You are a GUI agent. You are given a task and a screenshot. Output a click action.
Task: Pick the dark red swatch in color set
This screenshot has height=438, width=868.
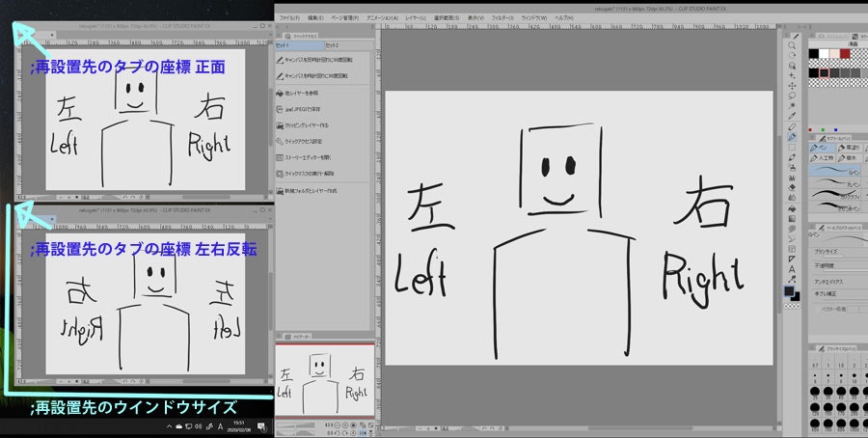tap(845, 53)
